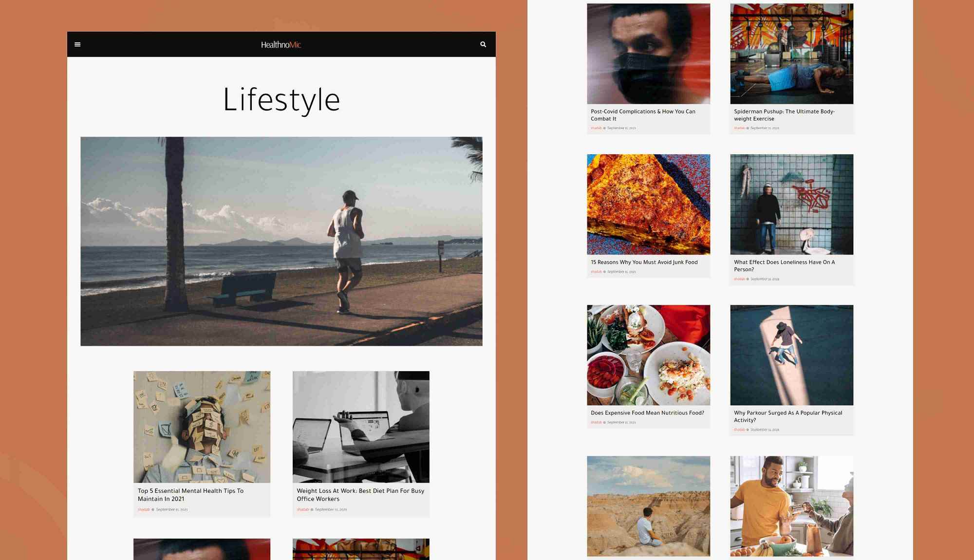Open "Weight Loss At Work" article
974x560 pixels.
[360, 495]
